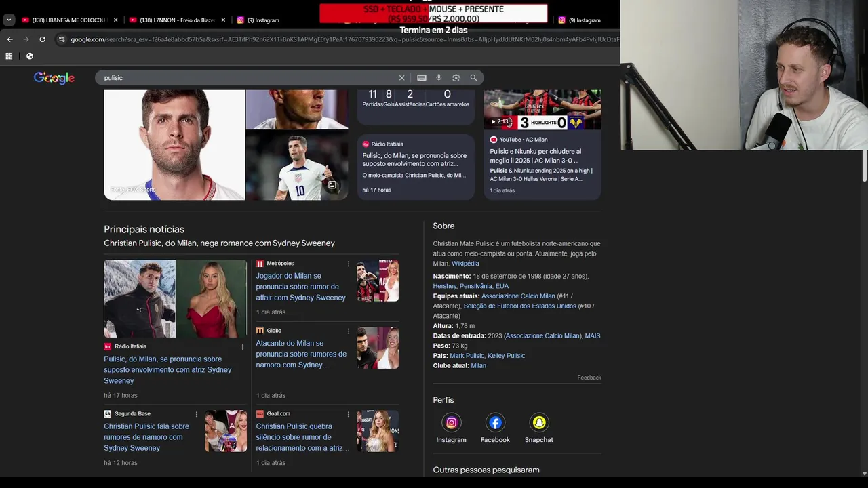Screen dimensions: 868x488
Task: Reload the page with the refresh icon
Action: (43, 39)
